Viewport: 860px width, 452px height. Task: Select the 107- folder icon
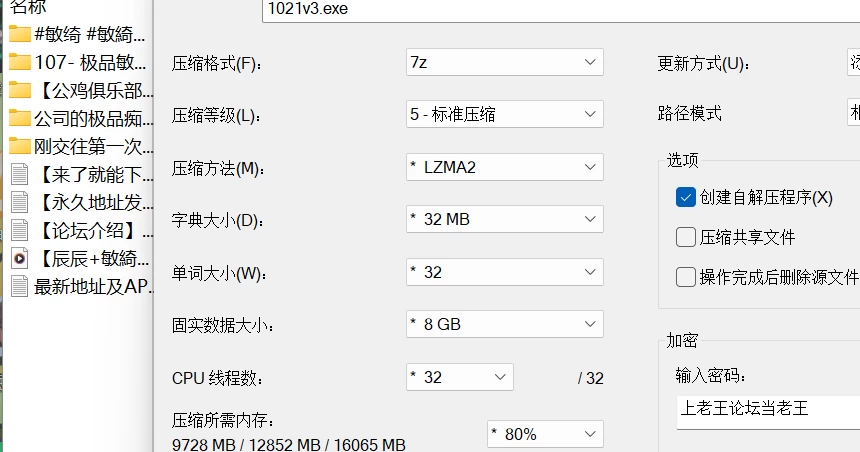(20, 62)
